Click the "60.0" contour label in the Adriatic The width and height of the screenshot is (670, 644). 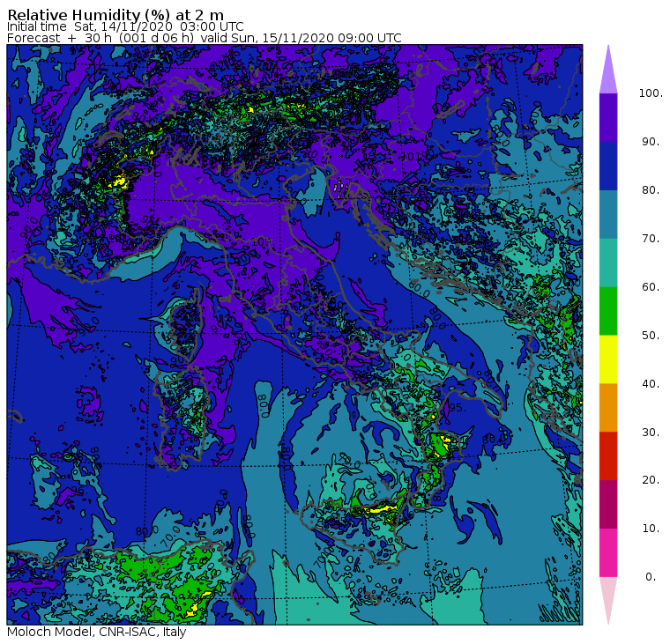coord(419,290)
